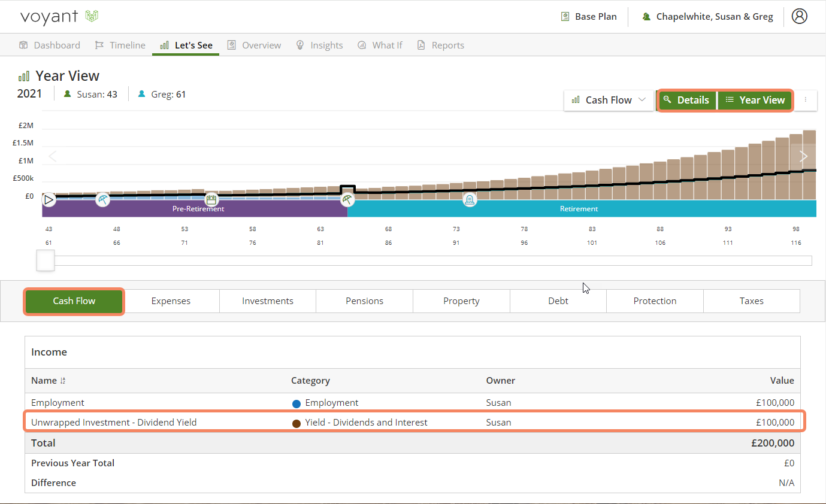Select the Retirement stage bar

point(582,209)
